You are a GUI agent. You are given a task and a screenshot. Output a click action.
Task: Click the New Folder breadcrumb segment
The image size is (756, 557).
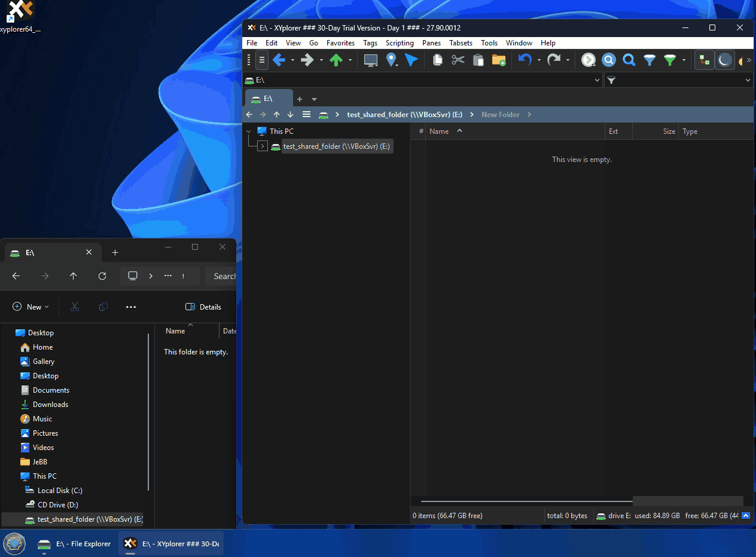point(500,115)
